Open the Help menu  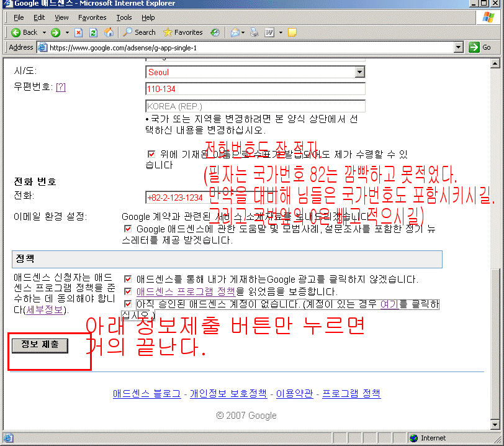(148, 17)
